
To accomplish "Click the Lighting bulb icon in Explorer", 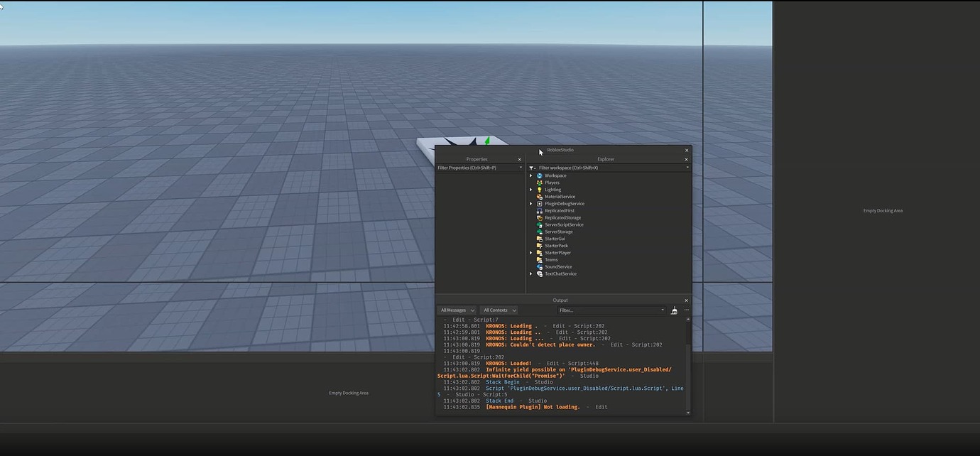I will [x=540, y=190].
